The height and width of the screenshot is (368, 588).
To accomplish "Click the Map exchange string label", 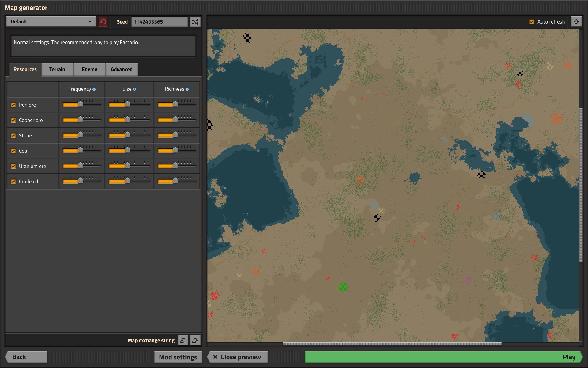I will (x=151, y=340).
